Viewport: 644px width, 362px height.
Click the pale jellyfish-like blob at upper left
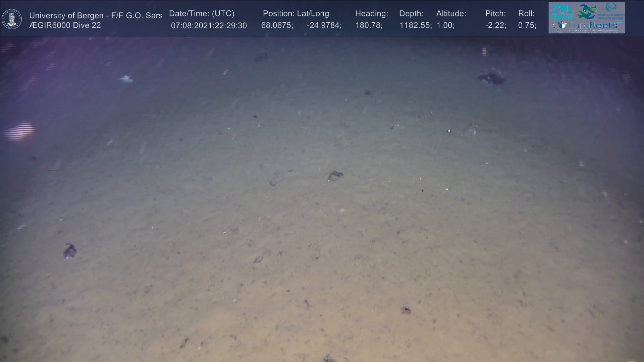point(126,79)
